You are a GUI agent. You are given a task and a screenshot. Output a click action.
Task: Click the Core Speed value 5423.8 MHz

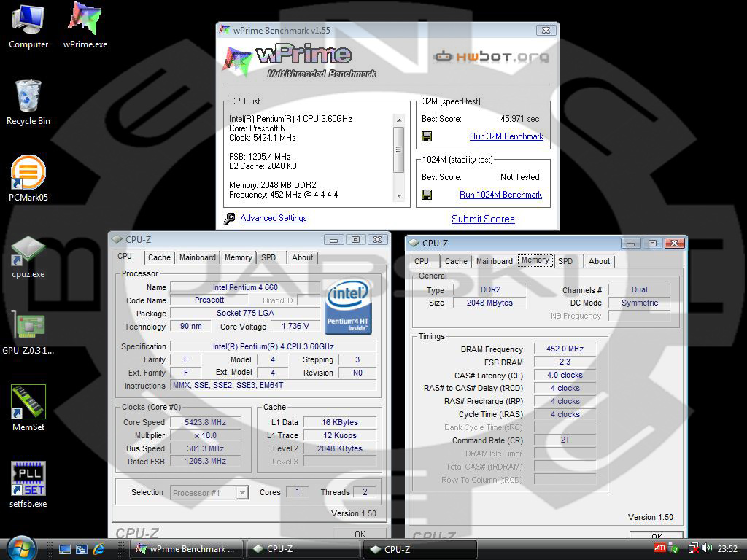(x=205, y=422)
